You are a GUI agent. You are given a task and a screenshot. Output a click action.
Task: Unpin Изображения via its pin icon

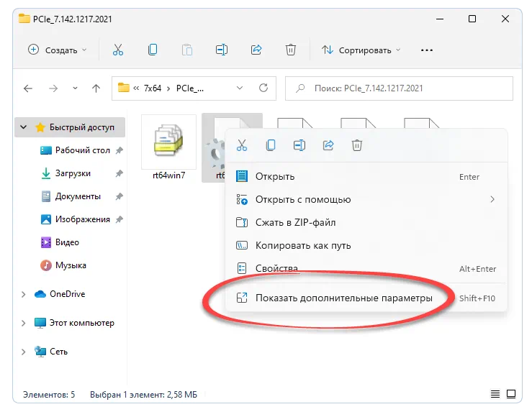tap(119, 219)
